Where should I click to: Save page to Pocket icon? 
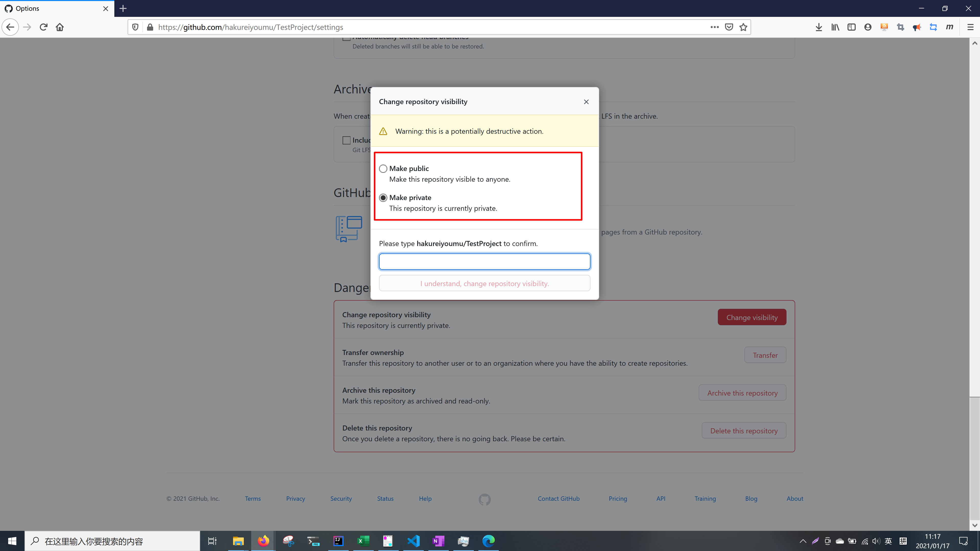[x=729, y=27]
